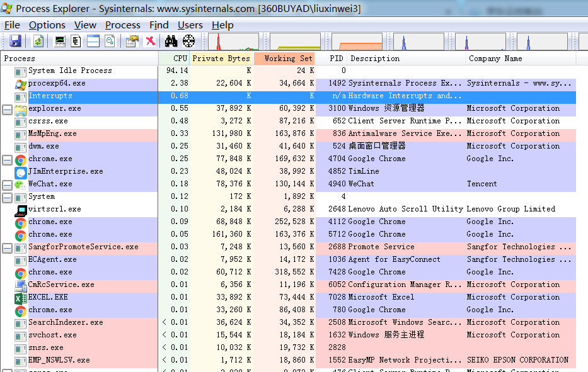The image size is (588, 372).
Task: Click 'SEIKO EPSON CORPORATION' company name
Action: 517,360
